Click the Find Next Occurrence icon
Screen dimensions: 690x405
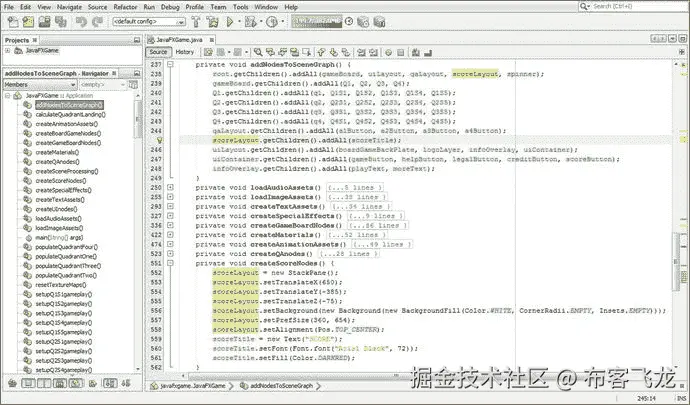283,52
